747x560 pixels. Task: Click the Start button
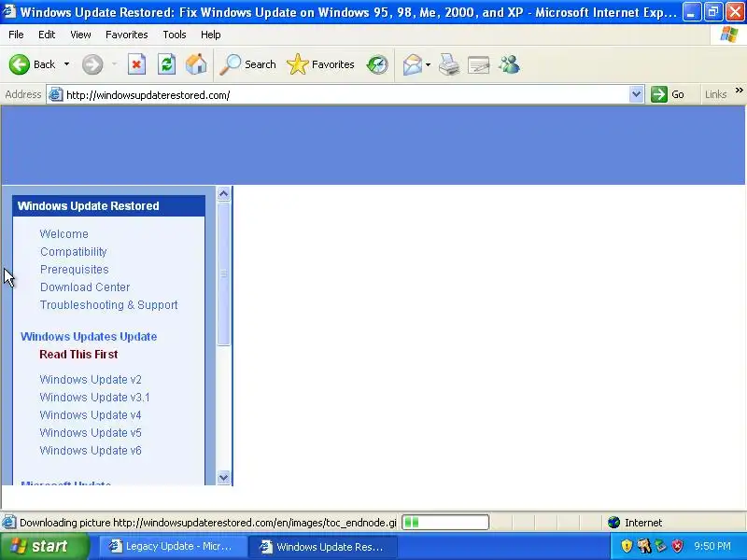[44, 546]
